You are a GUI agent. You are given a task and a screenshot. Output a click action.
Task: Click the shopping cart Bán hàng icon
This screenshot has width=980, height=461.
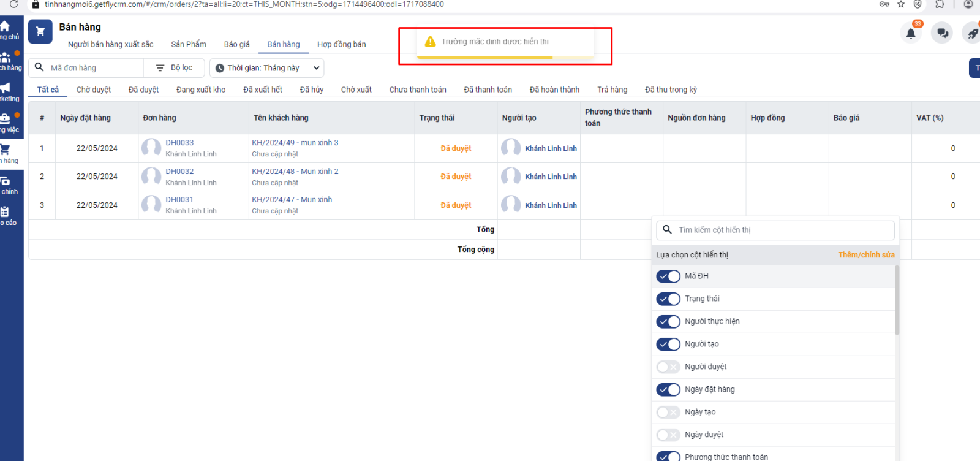40,32
